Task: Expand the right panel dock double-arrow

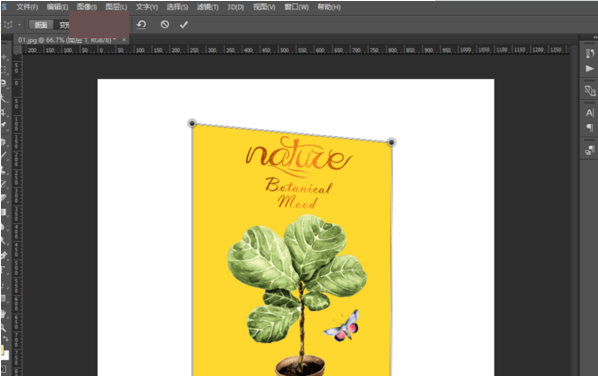Action: [x=595, y=37]
